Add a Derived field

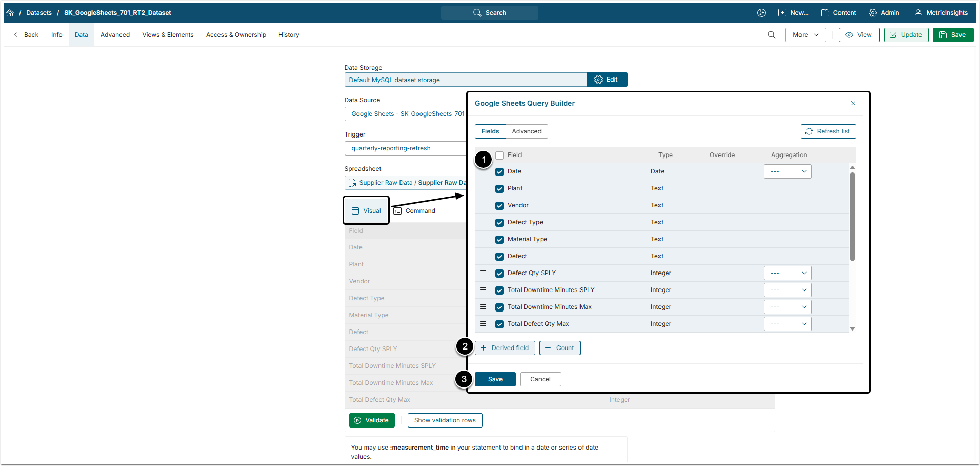click(505, 348)
